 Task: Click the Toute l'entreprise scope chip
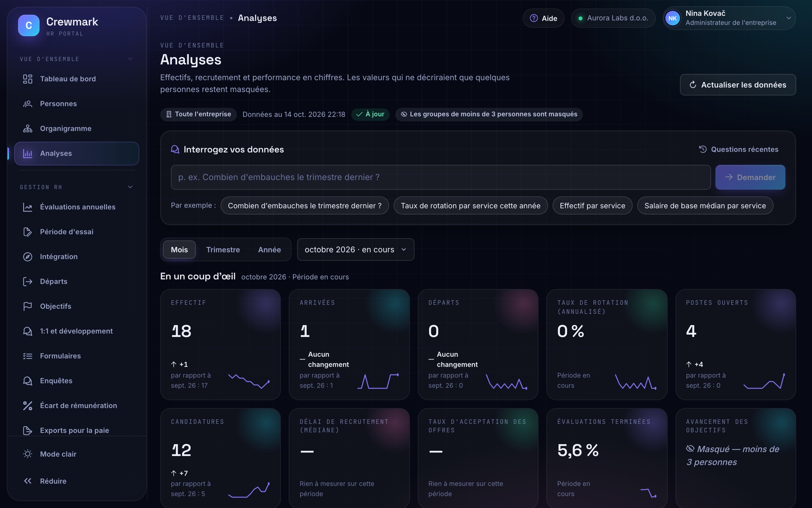click(x=198, y=114)
